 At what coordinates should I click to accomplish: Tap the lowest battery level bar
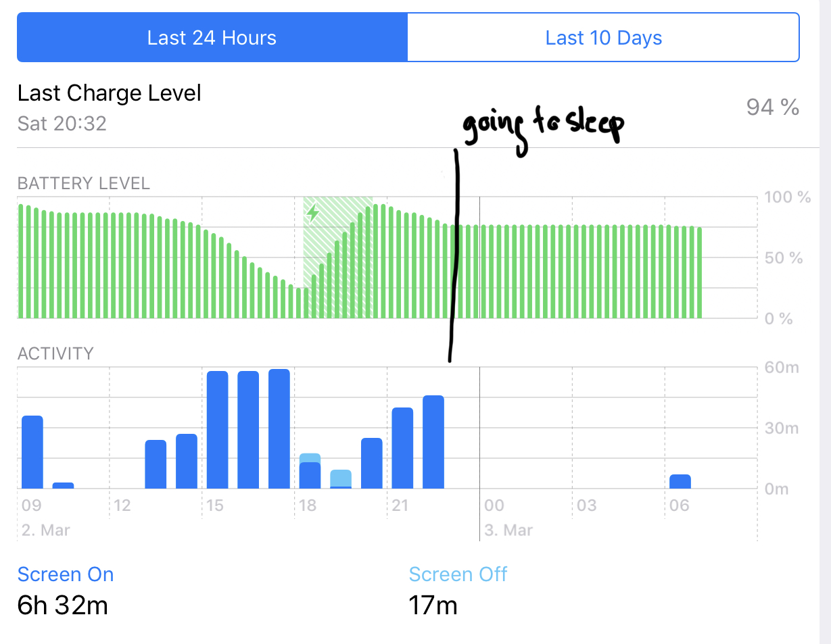299,303
